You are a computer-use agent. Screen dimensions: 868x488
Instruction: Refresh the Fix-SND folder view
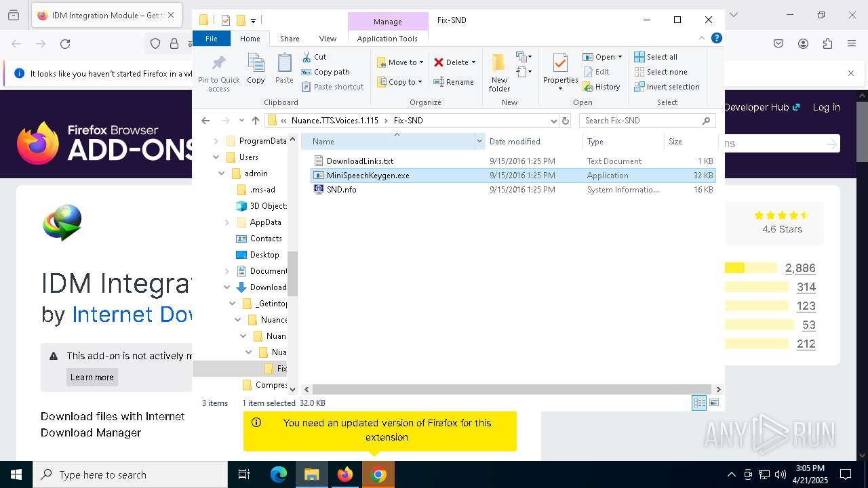pos(566,121)
